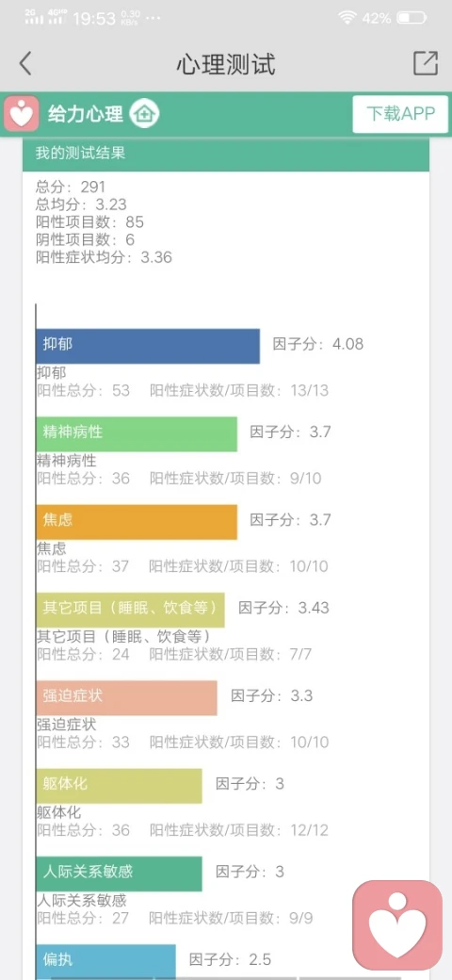Go back using the left arrow
452x980 pixels.
tap(25, 64)
